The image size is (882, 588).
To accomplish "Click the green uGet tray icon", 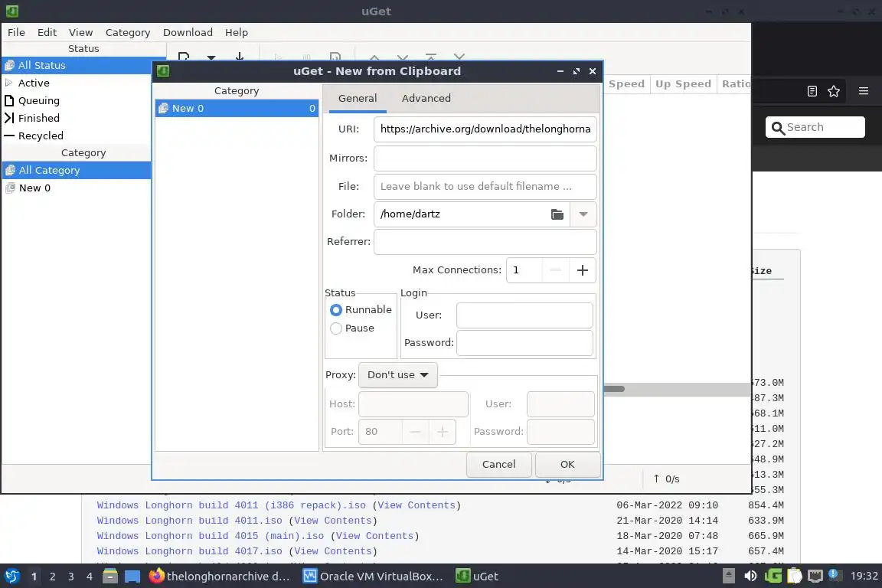I will point(773,576).
